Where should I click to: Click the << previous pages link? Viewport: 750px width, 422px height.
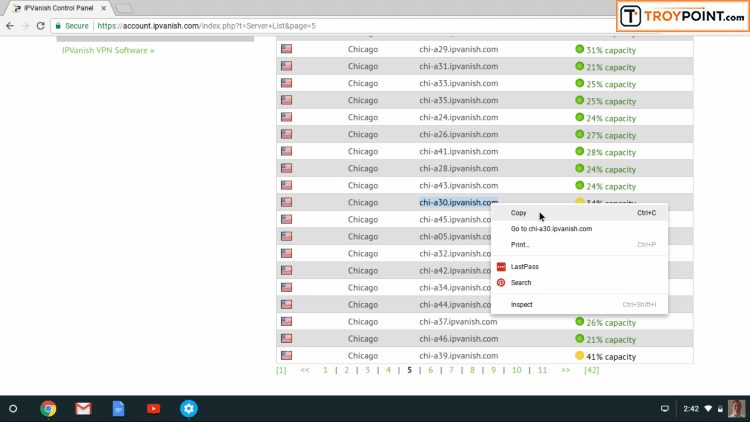tap(305, 370)
